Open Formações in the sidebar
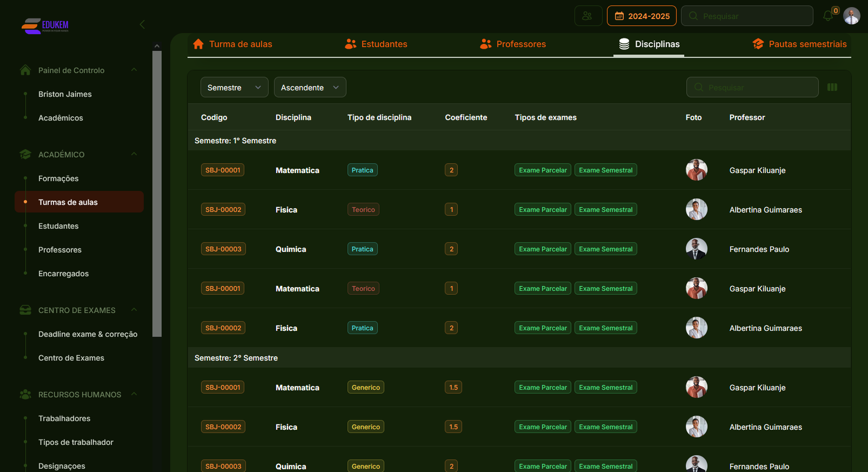Viewport: 868px width, 472px height. [x=59, y=178]
